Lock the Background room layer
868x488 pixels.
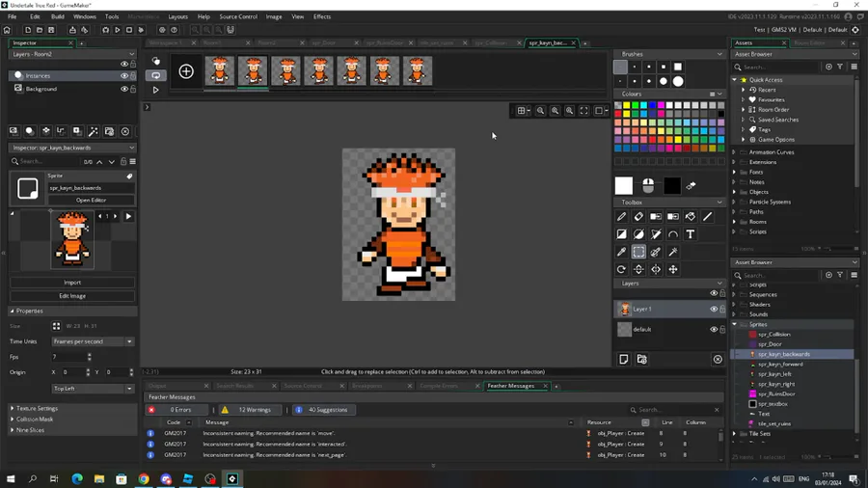tap(133, 89)
